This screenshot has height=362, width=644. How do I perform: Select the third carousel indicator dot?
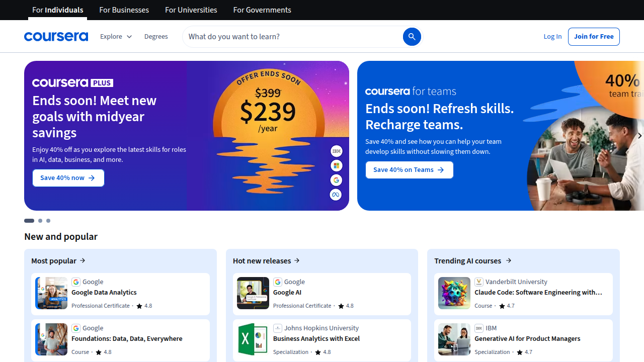[x=48, y=221]
